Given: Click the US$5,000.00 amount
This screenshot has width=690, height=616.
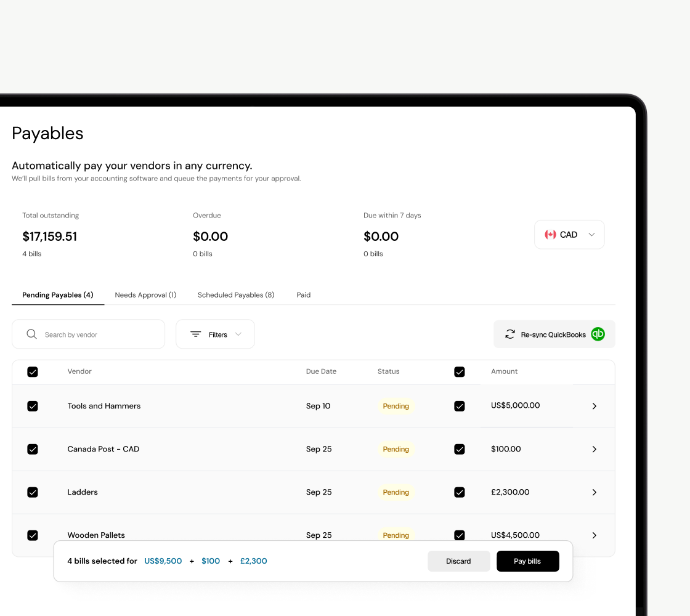Looking at the screenshot, I should pyautogui.click(x=515, y=405).
